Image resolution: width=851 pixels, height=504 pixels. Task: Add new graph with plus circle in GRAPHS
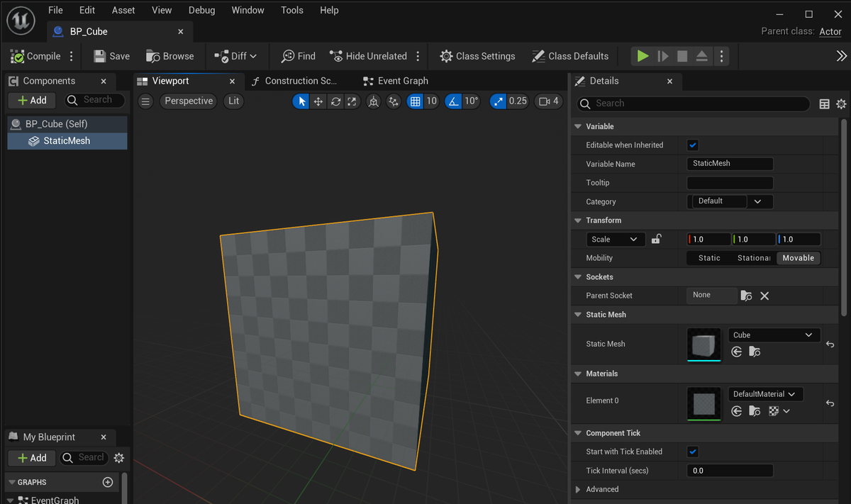click(108, 482)
